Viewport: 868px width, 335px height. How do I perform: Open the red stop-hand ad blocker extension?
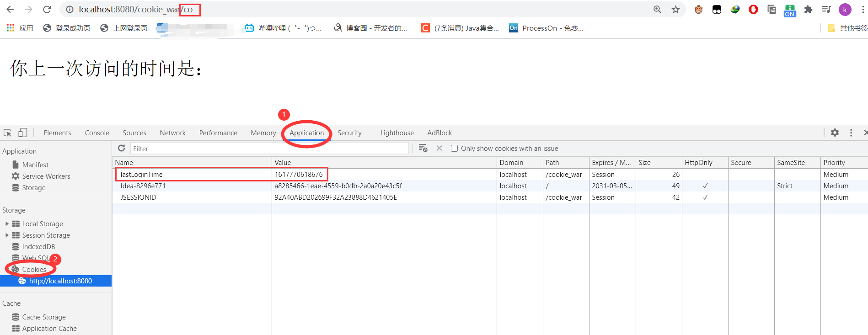point(753,10)
